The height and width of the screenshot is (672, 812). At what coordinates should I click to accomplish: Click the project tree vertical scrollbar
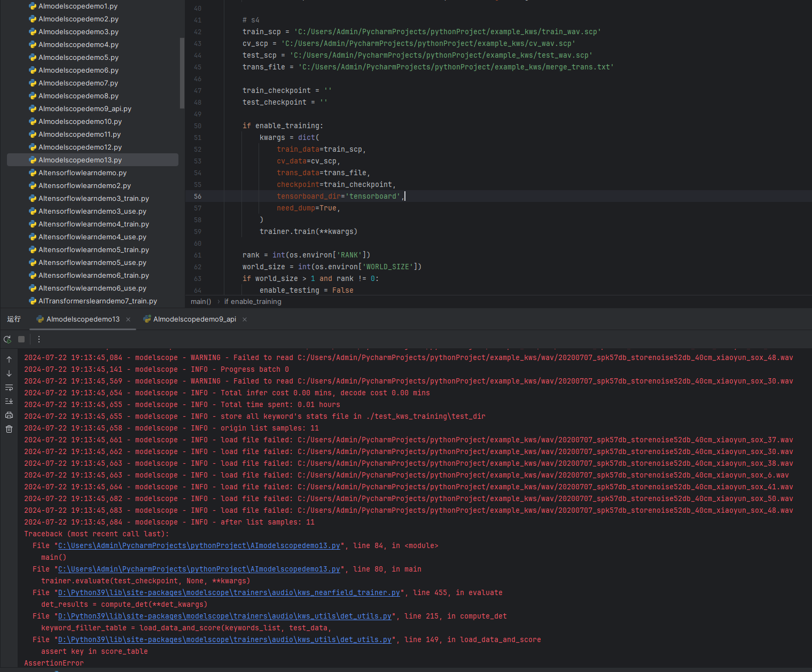tap(182, 73)
